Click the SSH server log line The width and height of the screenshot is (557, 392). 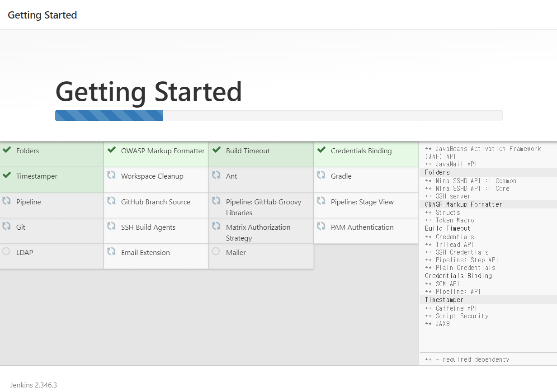448,196
